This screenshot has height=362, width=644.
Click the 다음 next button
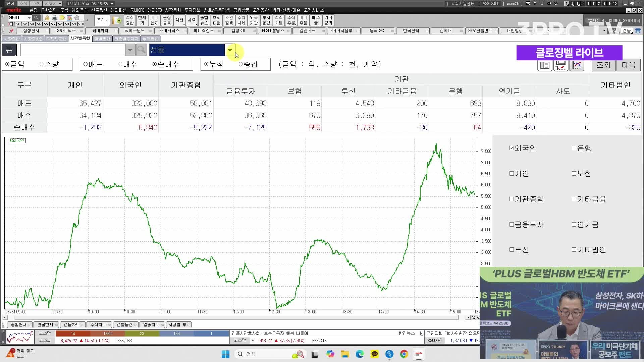click(628, 65)
